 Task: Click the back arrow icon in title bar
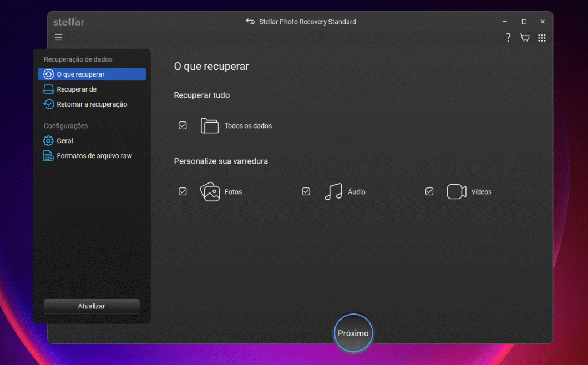pos(250,22)
